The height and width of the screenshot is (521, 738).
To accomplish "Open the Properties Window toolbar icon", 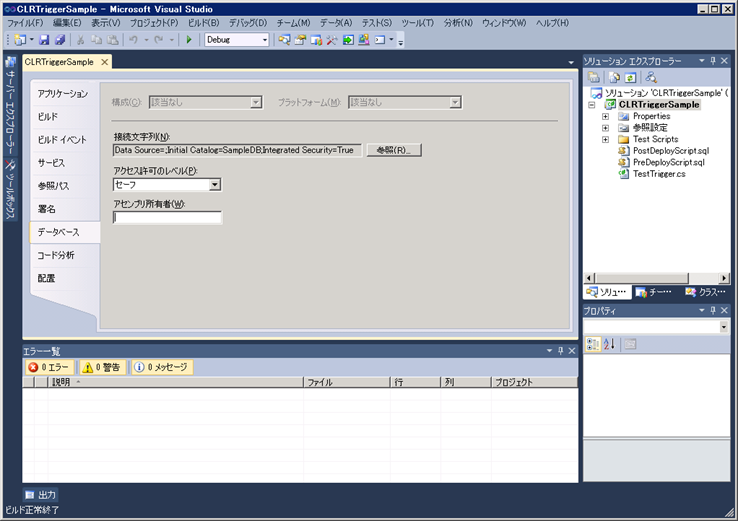I will [300, 40].
